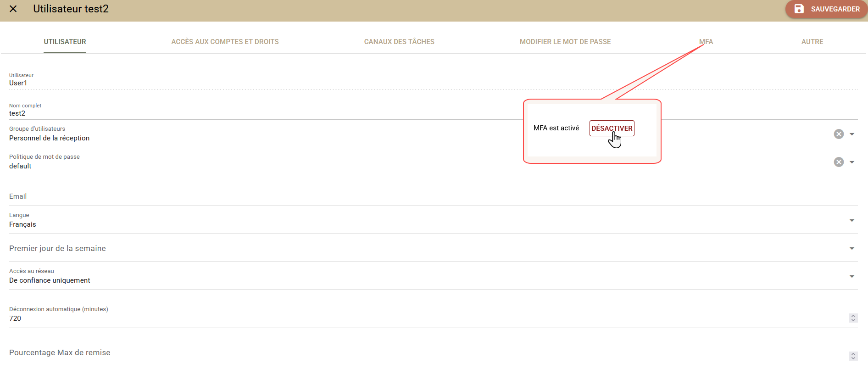Viewport: 868px width, 374px height.
Task: Expand the Accès au réseau dropdown
Action: pos(852,276)
